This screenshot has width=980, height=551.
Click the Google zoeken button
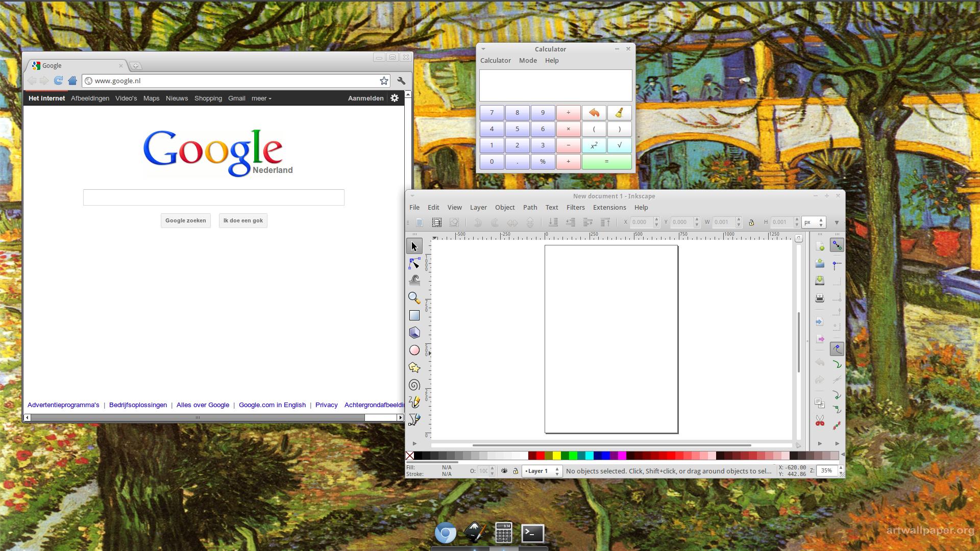(x=186, y=220)
